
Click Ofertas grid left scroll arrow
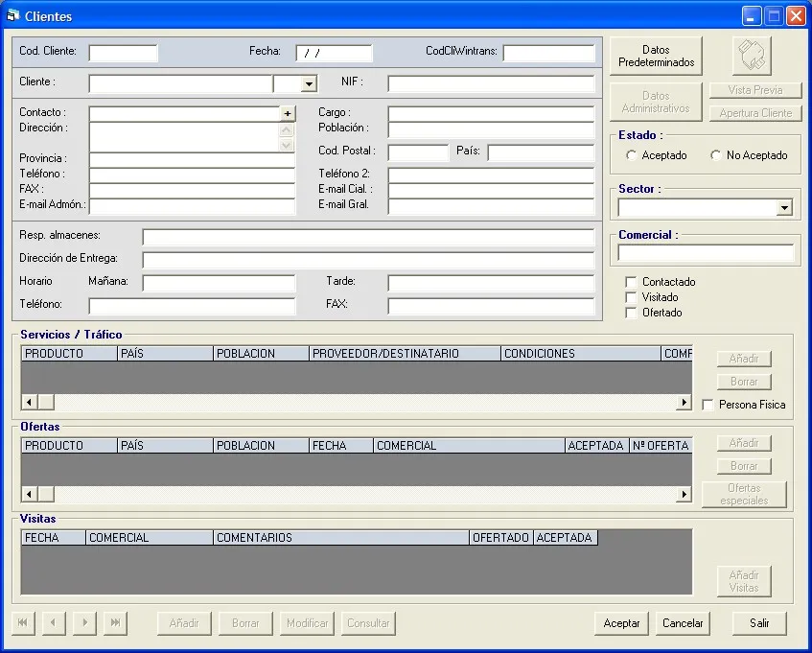point(30,494)
